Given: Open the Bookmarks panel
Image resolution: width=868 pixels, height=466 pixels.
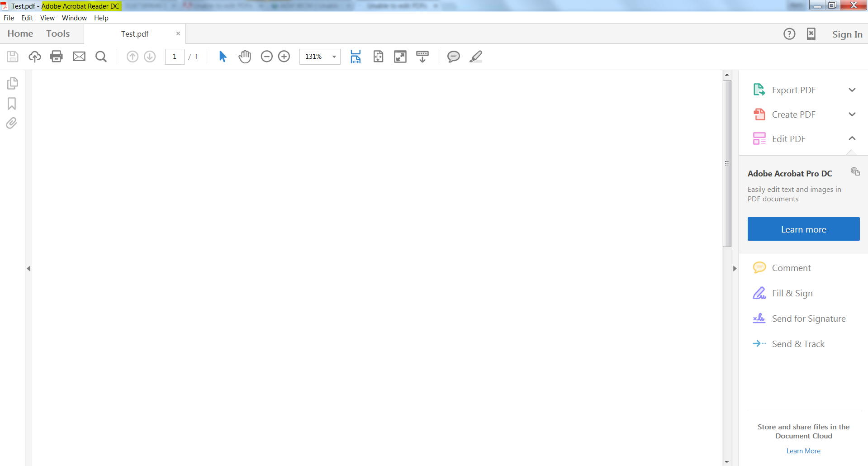Looking at the screenshot, I should 12,104.
